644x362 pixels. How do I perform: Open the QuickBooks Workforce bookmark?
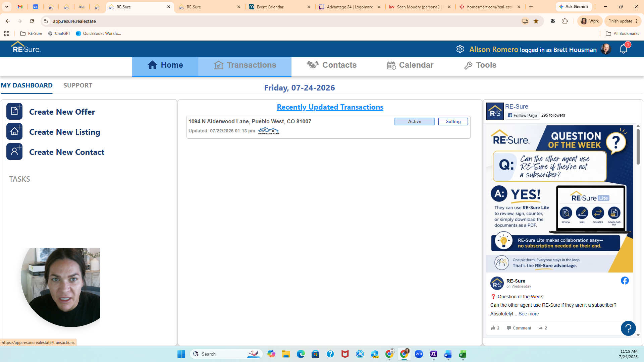(x=99, y=34)
